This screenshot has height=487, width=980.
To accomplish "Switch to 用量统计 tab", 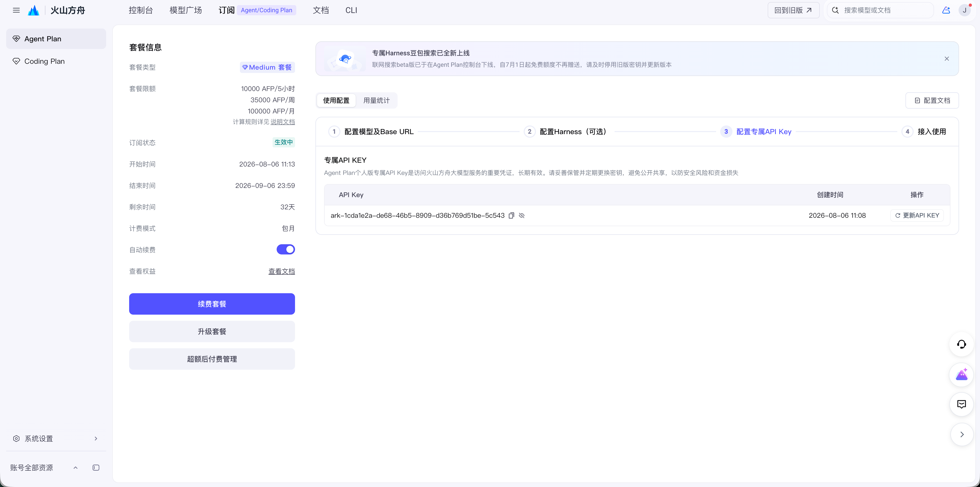I will point(376,100).
